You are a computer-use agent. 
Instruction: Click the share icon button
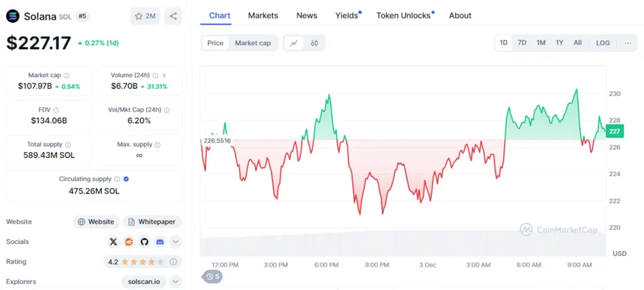174,16
